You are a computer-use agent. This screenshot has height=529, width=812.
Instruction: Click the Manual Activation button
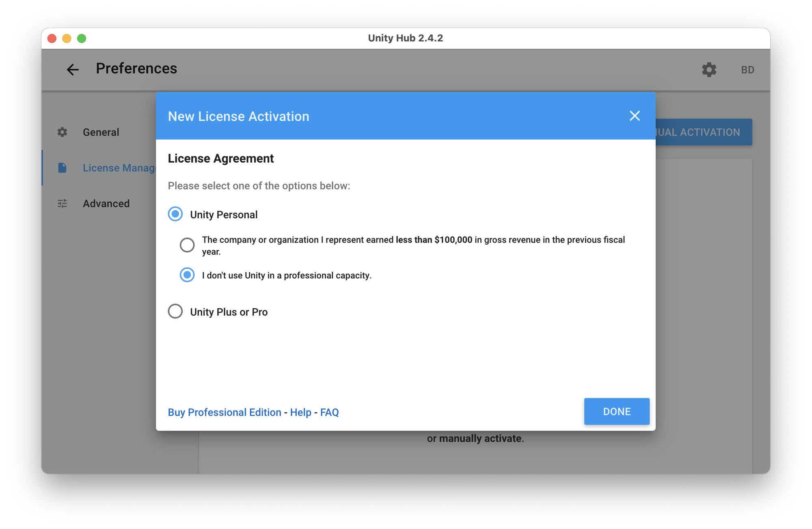tap(703, 132)
